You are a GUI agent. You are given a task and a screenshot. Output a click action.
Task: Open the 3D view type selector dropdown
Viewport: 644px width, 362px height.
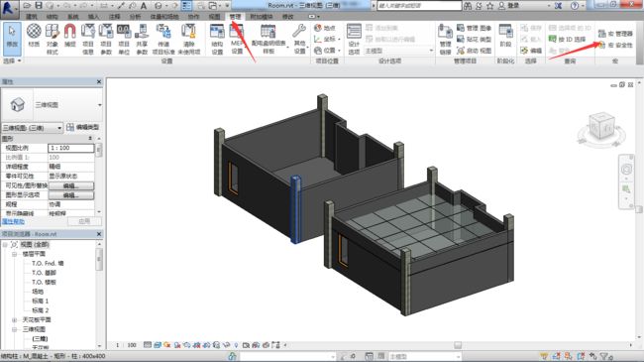click(52, 105)
